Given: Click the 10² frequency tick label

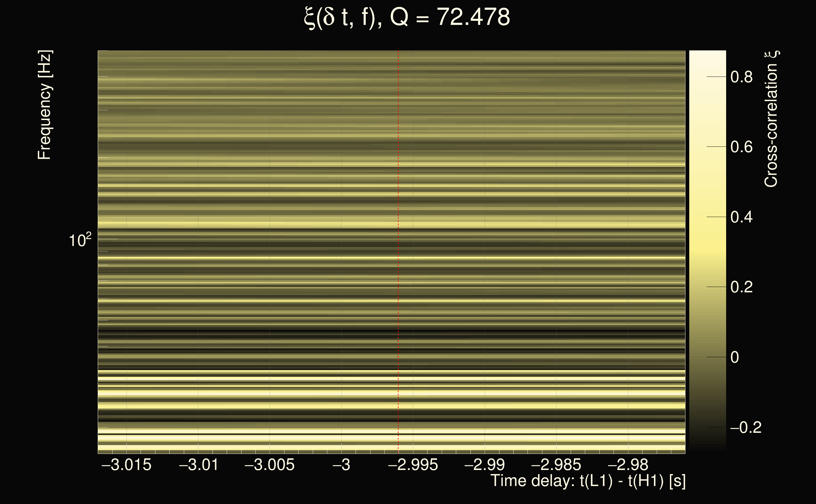Looking at the screenshot, I should coord(80,240).
